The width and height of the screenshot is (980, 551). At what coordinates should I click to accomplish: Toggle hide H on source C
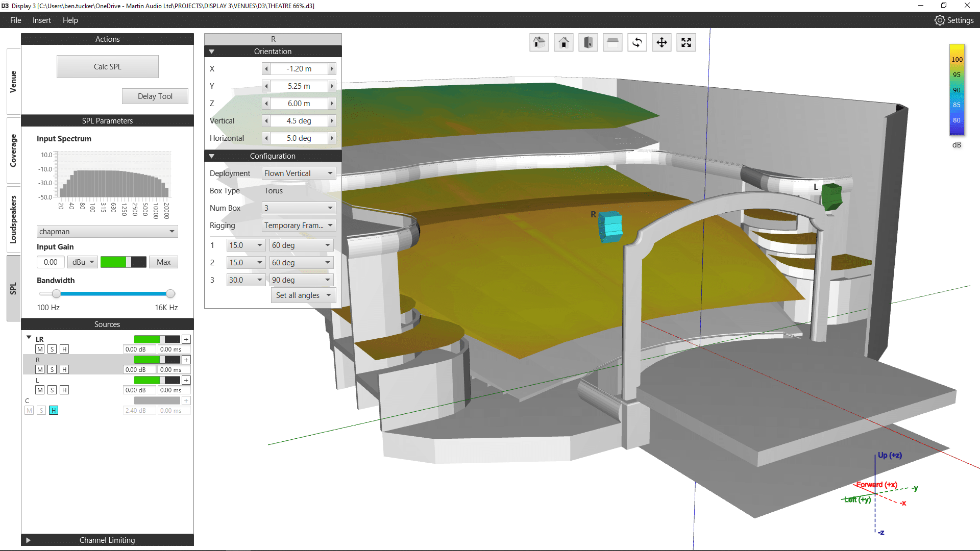pos(54,410)
